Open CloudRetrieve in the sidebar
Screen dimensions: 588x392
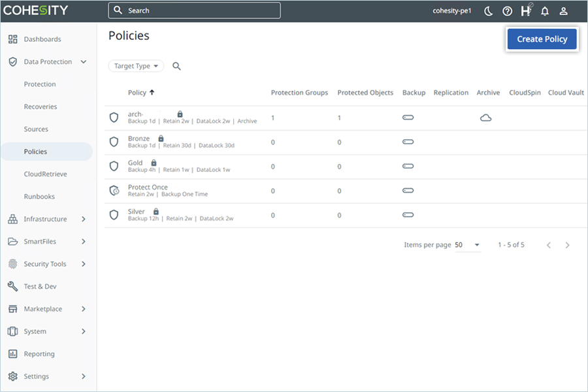(45, 174)
